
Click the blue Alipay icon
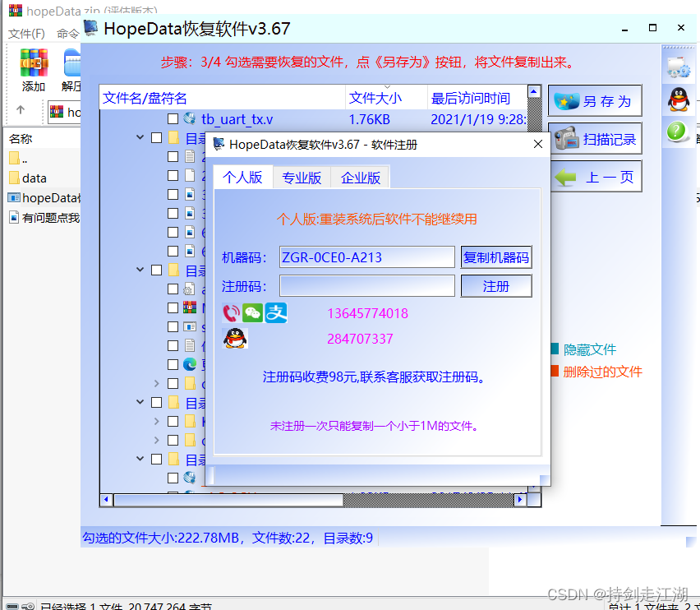pyautogui.click(x=276, y=313)
